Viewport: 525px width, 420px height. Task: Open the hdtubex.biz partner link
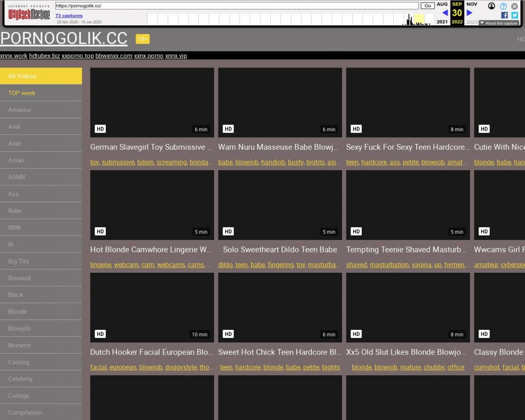pyautogui.click(x=44, y=56)
